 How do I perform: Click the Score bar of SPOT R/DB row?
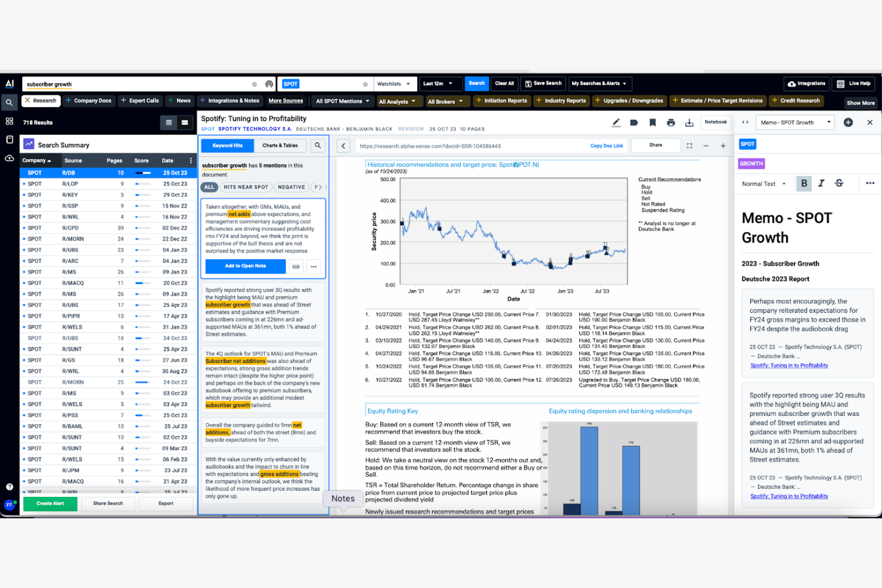pos(143,173)
